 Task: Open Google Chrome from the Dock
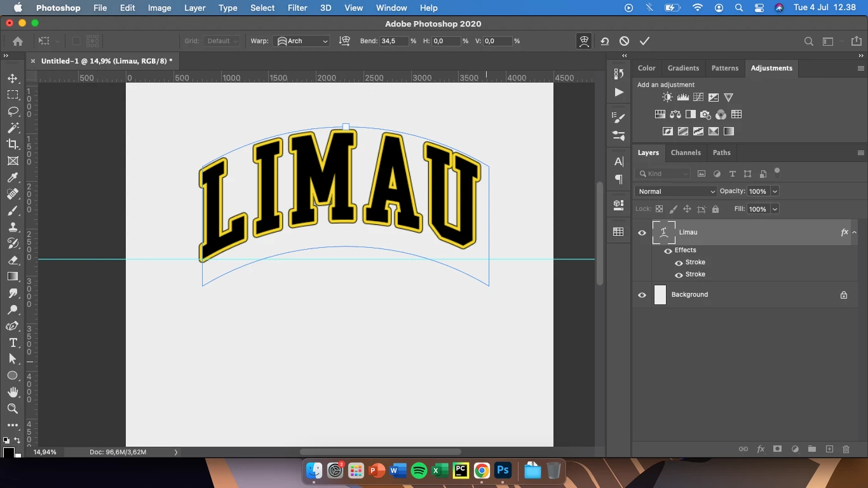[x=482, y=471]
